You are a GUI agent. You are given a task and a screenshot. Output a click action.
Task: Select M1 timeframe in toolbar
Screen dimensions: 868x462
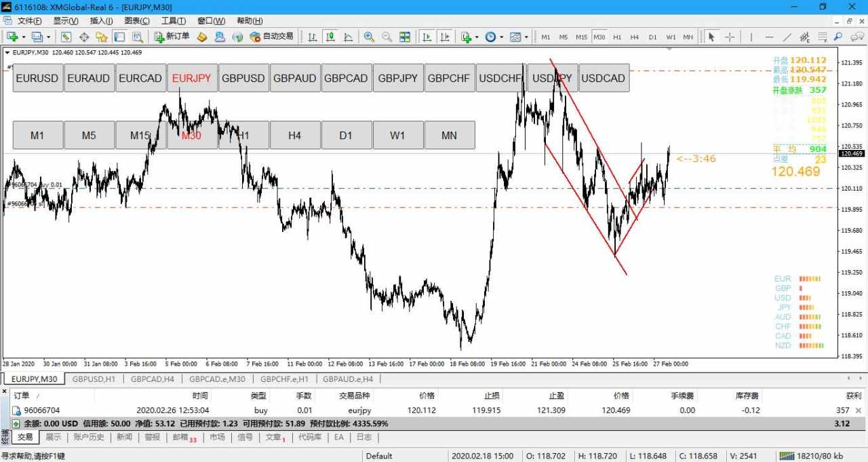pyautogui.click(x=546, y=37)
